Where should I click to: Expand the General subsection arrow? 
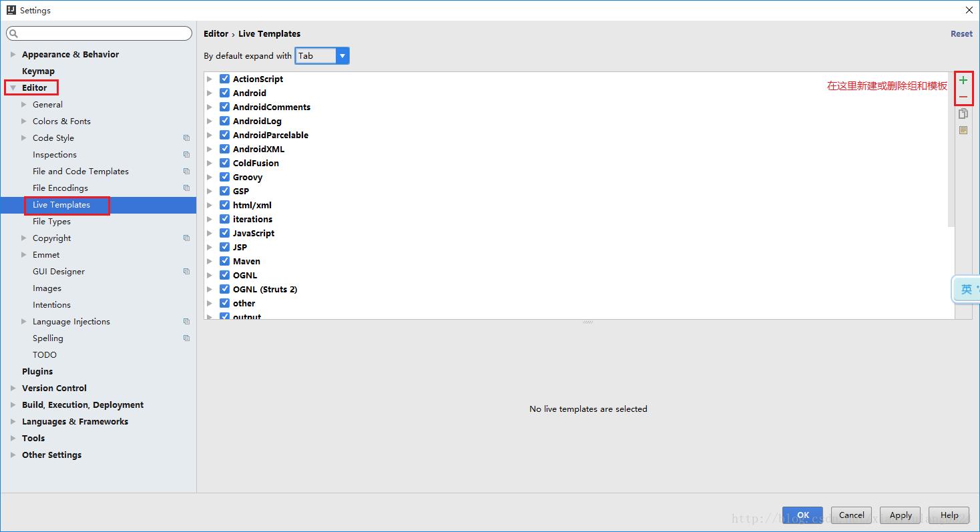tap(24, 105)
